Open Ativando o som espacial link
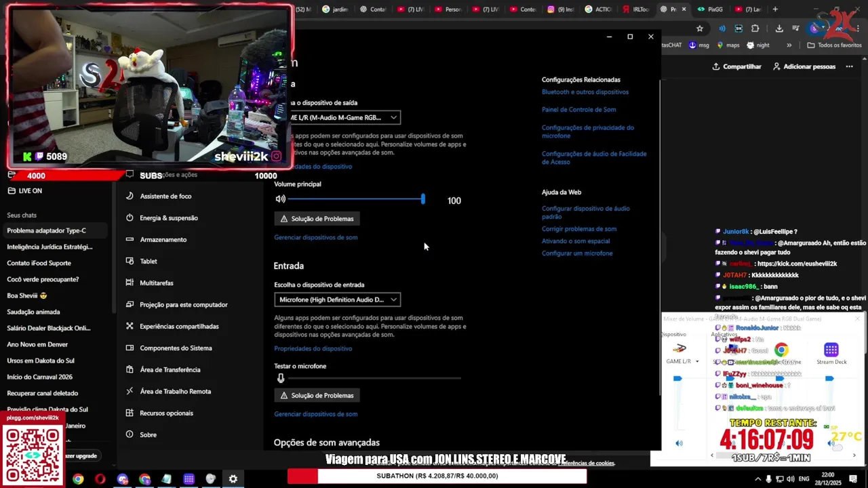Screen dimensions: 868x488 (576, 241)
